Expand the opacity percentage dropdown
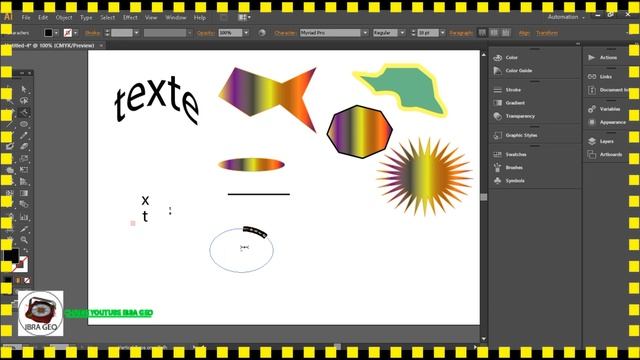Image resolution: width=640 pixels, height=360 pixels. click(x=246, y=33)
